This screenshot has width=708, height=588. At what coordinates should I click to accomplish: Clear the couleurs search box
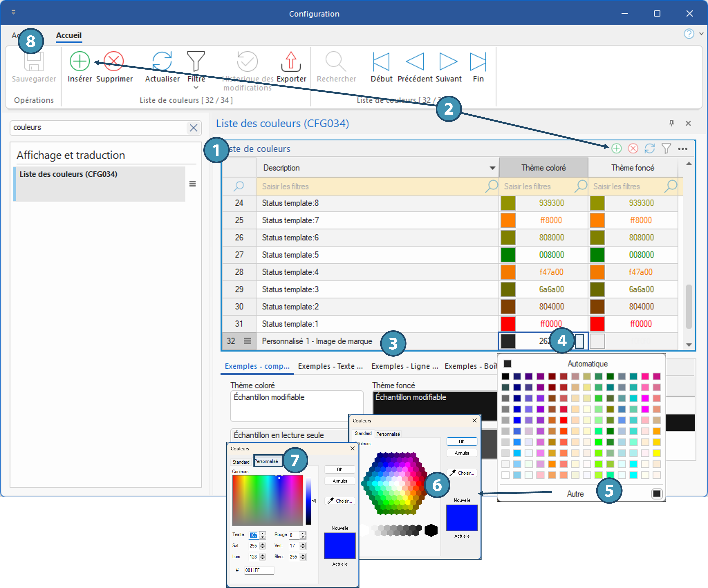(193, 128)
